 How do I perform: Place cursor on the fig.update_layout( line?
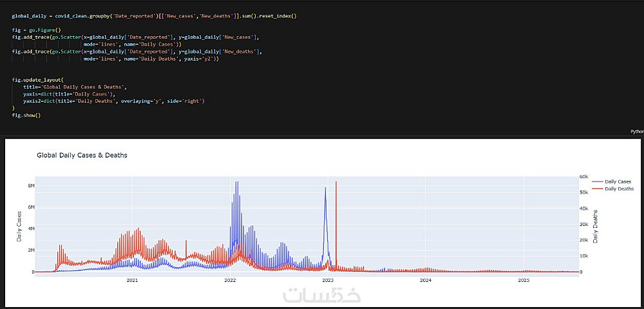click(38, 80)
